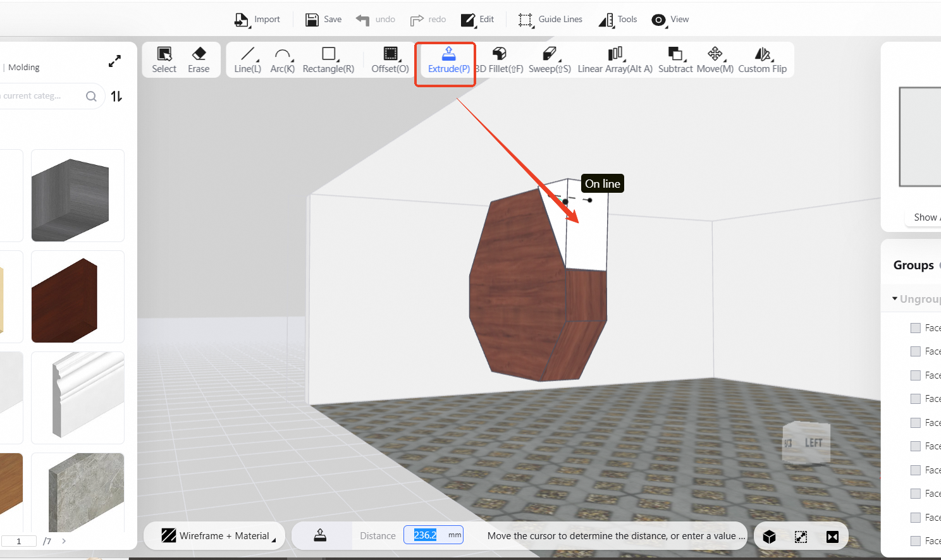Click the extrude icon in status bar
Screen dimensions: 941x560
(x=320, y=535)
